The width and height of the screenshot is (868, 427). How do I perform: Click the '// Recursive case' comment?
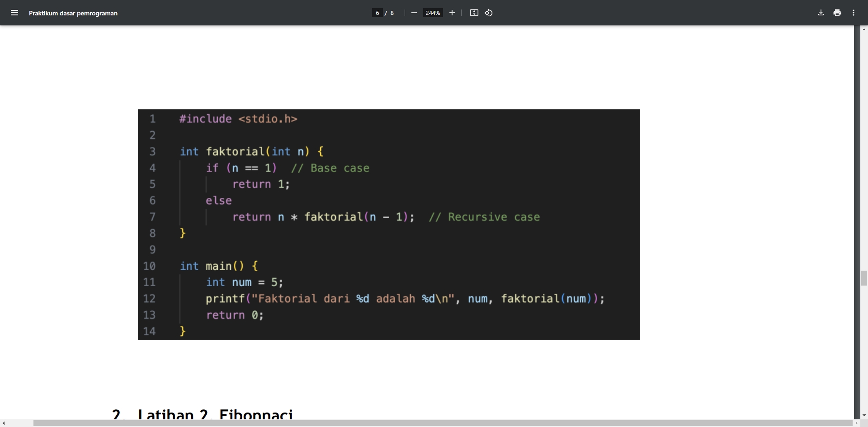[484, 217]
